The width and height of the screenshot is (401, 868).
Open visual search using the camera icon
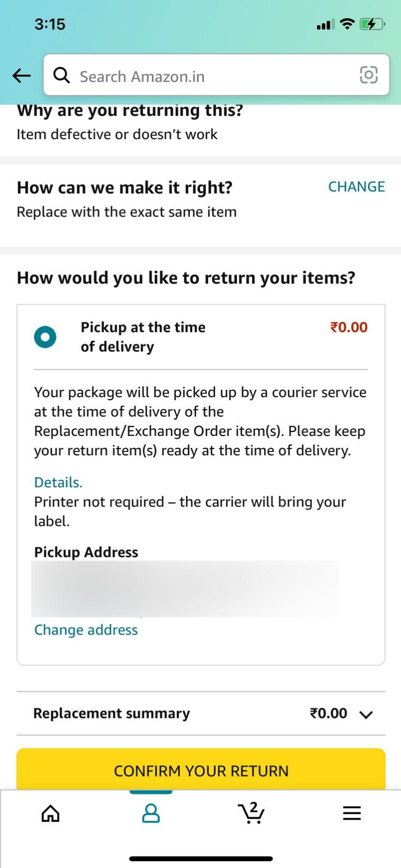point(369,75)
